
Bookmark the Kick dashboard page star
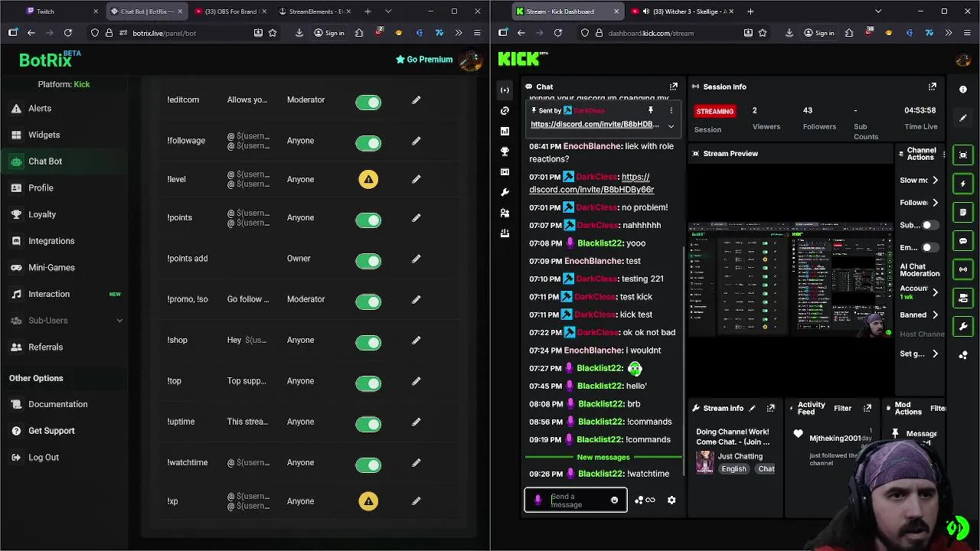coord(762,33)
